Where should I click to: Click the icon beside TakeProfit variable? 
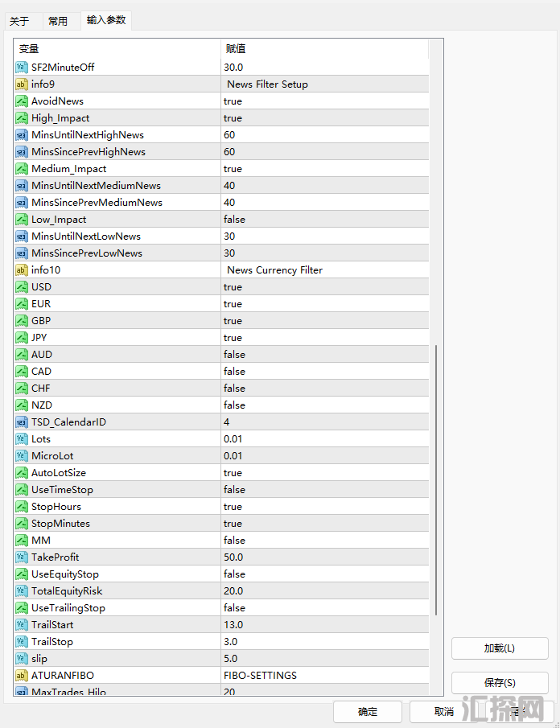click(x=22, y=557)
